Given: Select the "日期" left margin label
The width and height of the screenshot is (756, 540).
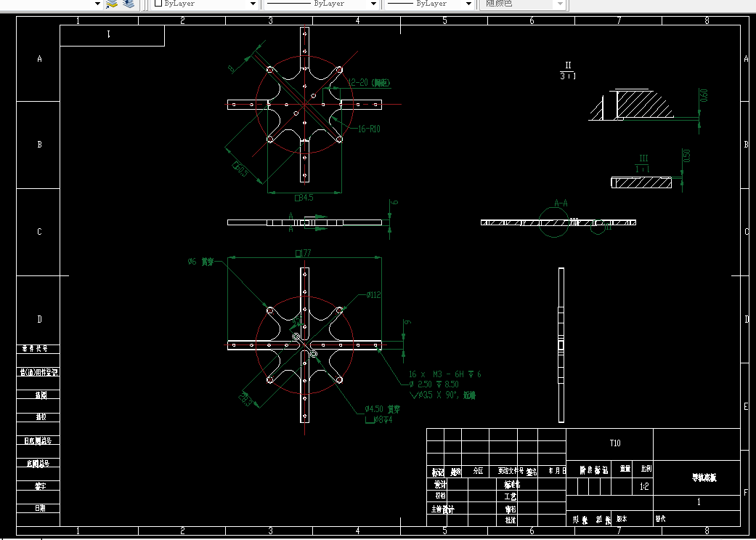Looking at the screenshot, I should coord(40,508).
